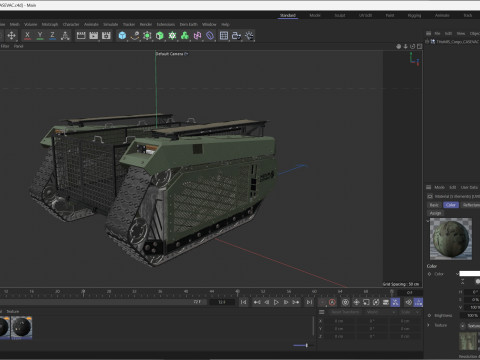Step back one frame

coord(267,302)
